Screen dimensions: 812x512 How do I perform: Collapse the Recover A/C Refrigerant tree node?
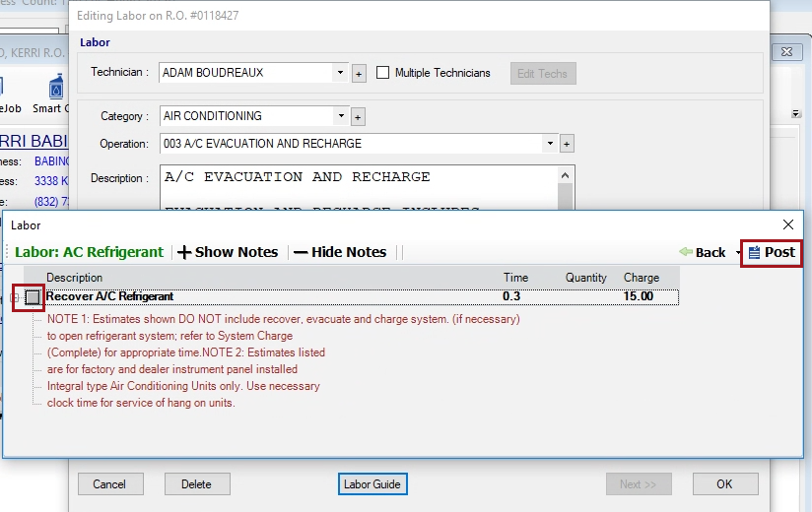14,296
